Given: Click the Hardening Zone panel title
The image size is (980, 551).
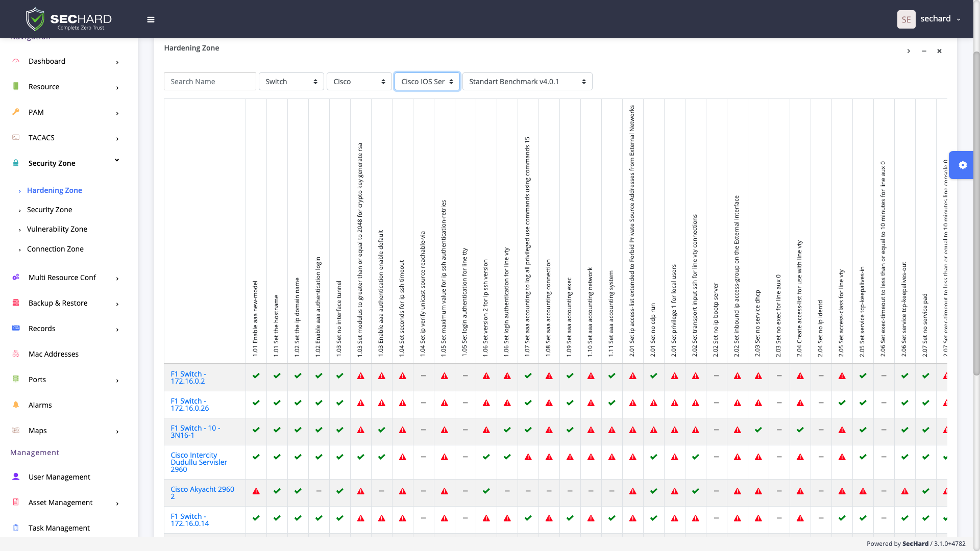Looking at the screenshot, I should tap(191, 48).
